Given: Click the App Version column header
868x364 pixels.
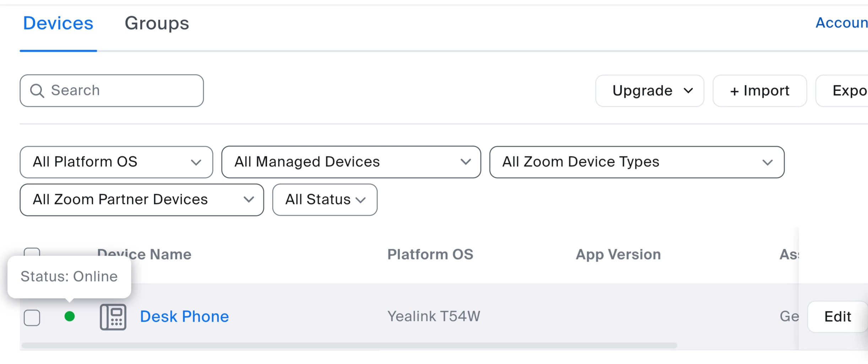Looking at the screenshot, I should coord(618,255).
